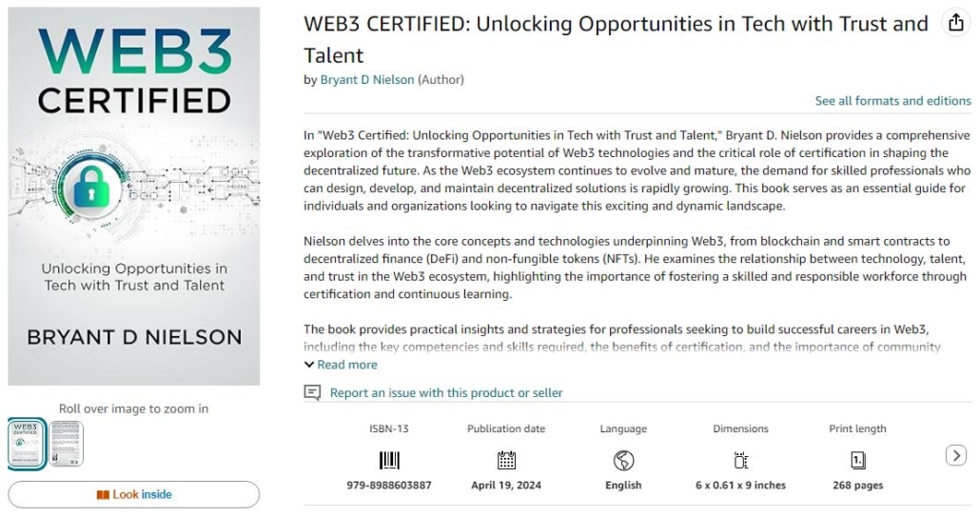Click the open book icon in Look inside
Image resolution: width=980 pixels, height=517 pixels.
click(x=103, y=494)
